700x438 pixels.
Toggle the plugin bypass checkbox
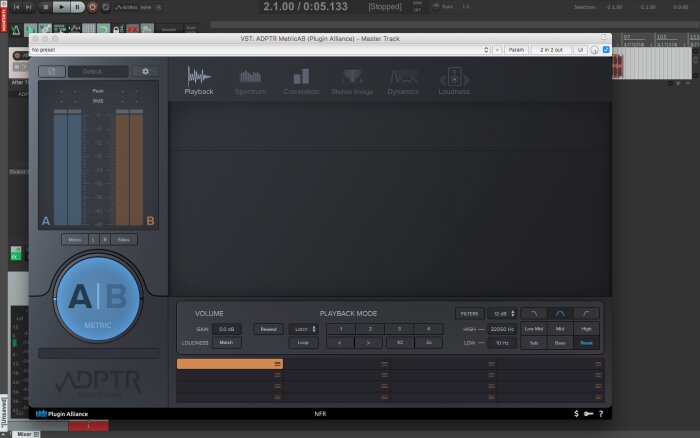coord(607,48)
